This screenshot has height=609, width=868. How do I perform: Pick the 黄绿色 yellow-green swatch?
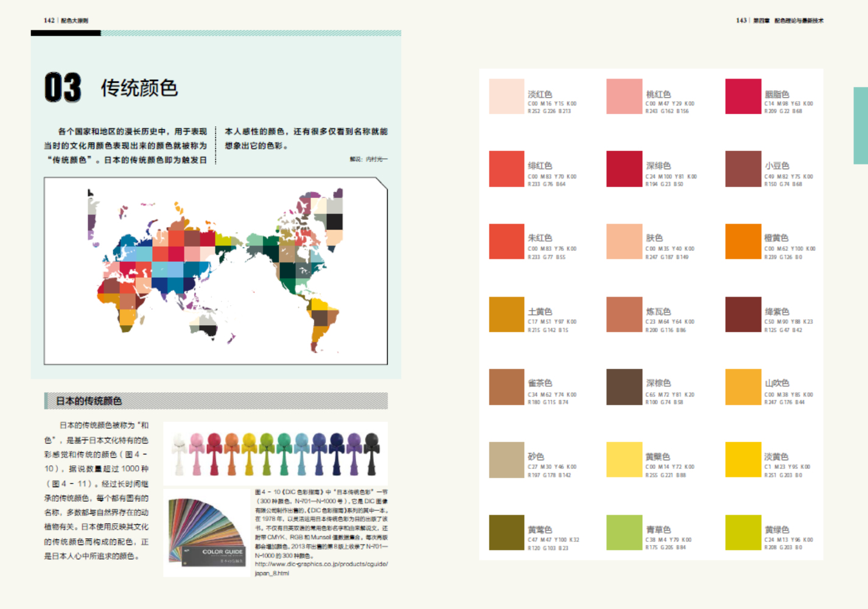tap(743, 532)
